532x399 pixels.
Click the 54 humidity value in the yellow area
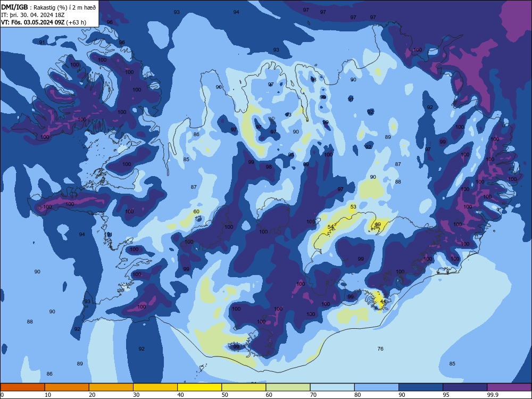pos(330,227)
